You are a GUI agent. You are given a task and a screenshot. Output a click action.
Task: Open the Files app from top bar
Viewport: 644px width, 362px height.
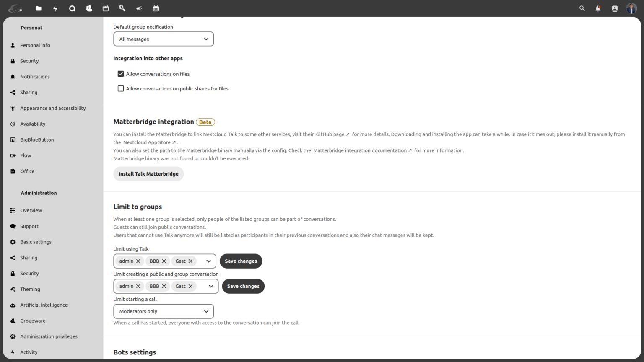[39, 8]
